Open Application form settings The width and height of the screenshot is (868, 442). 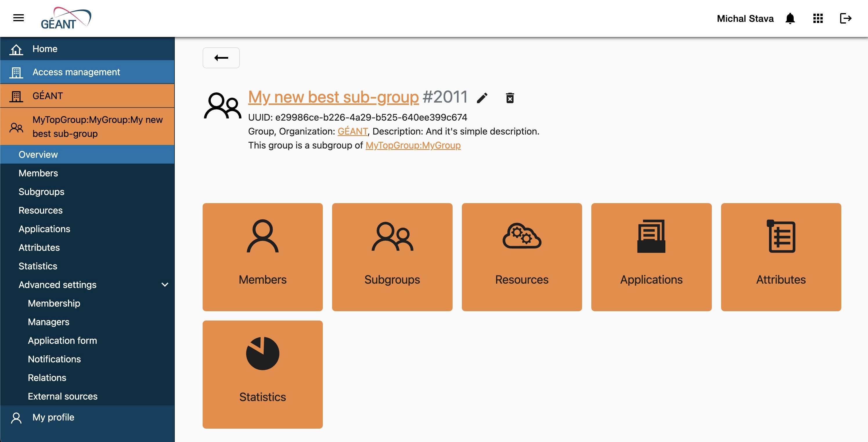coord(87,341)
